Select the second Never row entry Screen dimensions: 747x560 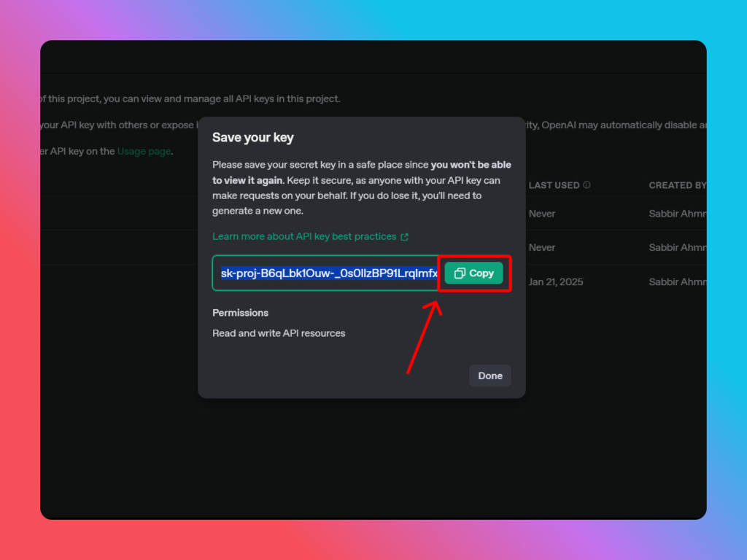tap(542, 248)
